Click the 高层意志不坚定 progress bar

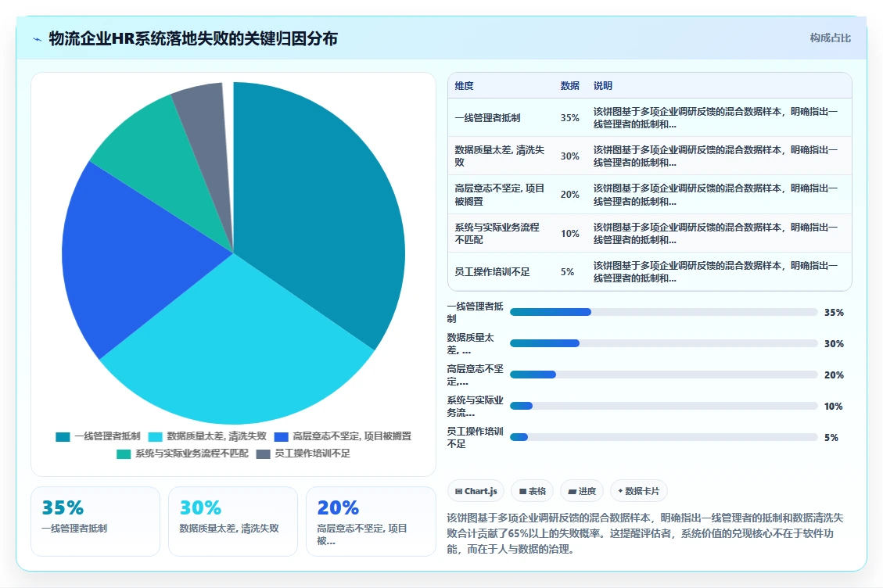pyautogui.click(x=663, y=375)
